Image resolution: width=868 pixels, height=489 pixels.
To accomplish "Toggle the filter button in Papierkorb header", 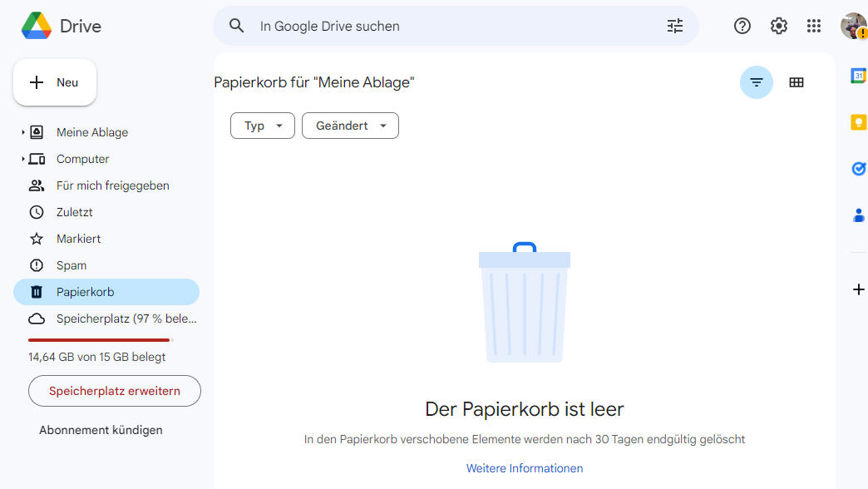I will pyautogui.click(x=757, y=82).
